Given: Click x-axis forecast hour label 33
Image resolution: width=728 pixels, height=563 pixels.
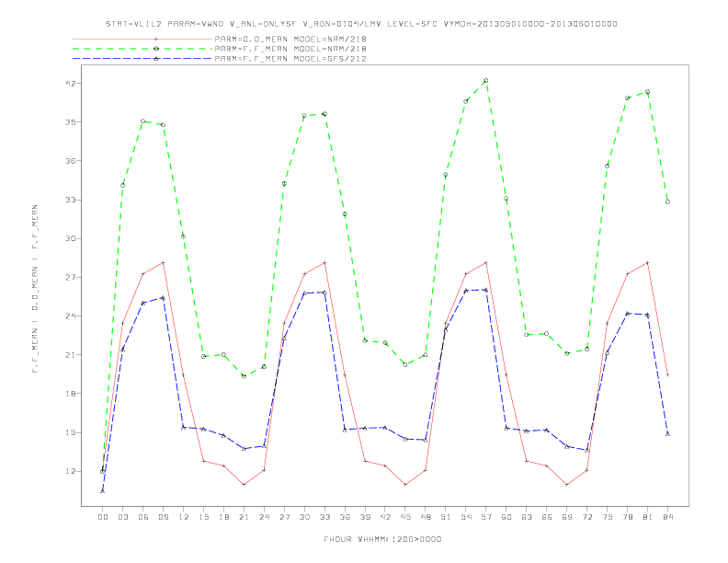Looking at the screenshot, I should coord(324,517).
